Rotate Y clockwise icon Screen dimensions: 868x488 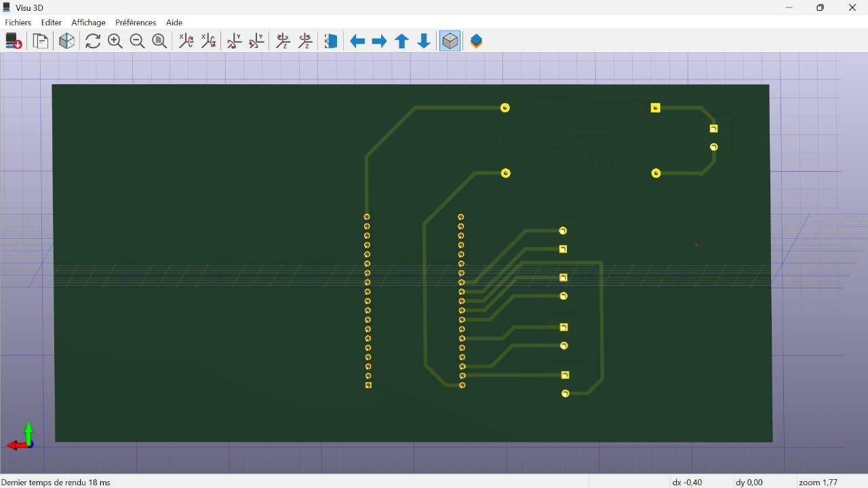235,41
